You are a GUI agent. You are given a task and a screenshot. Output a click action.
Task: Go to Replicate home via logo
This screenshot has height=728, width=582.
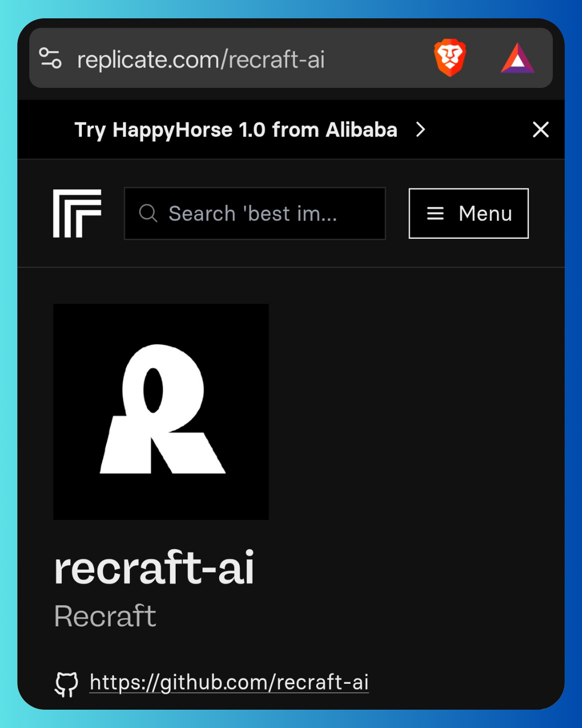[x=77, y=214]
